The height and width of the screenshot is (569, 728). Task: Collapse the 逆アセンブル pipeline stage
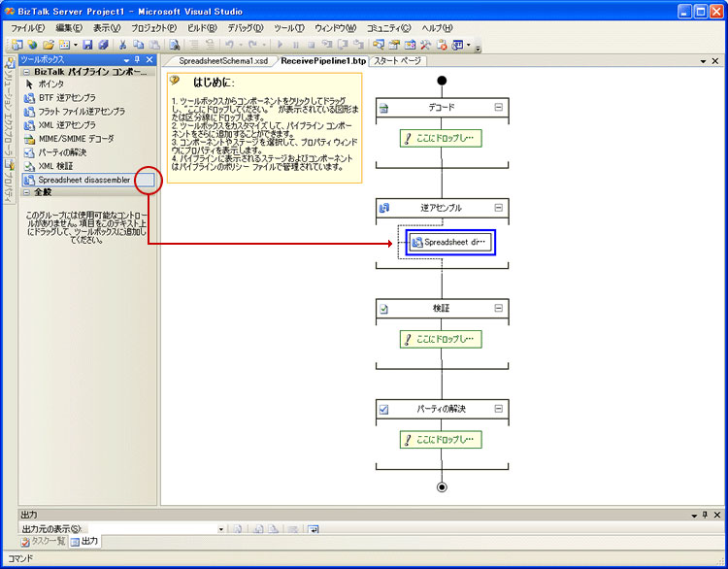(498, 208)
